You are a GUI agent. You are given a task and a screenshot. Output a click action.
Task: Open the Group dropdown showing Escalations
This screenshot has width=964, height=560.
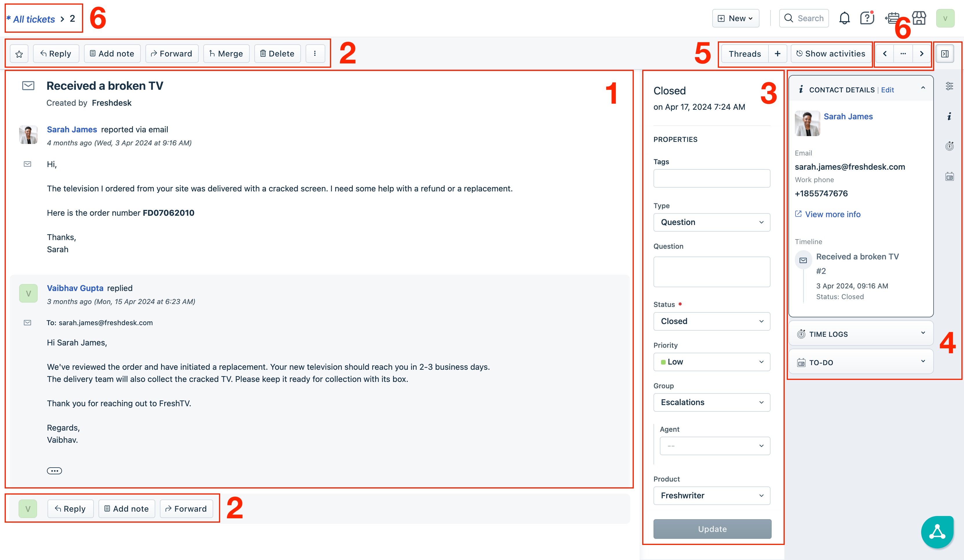pyautogui.click(x=711, y=402)
